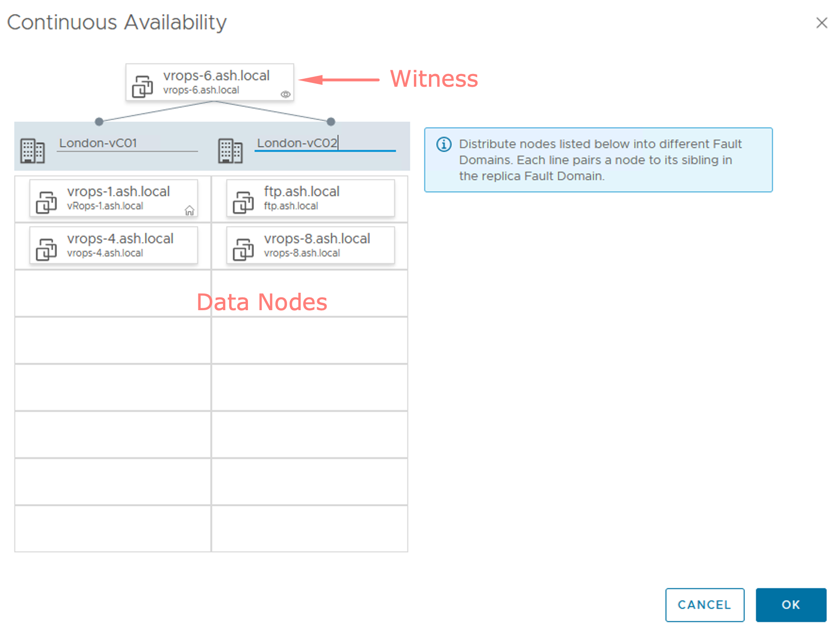840x643 pixels.
Task: Click the building icon for London-vC02 fault domain
Action: [230, 149]
